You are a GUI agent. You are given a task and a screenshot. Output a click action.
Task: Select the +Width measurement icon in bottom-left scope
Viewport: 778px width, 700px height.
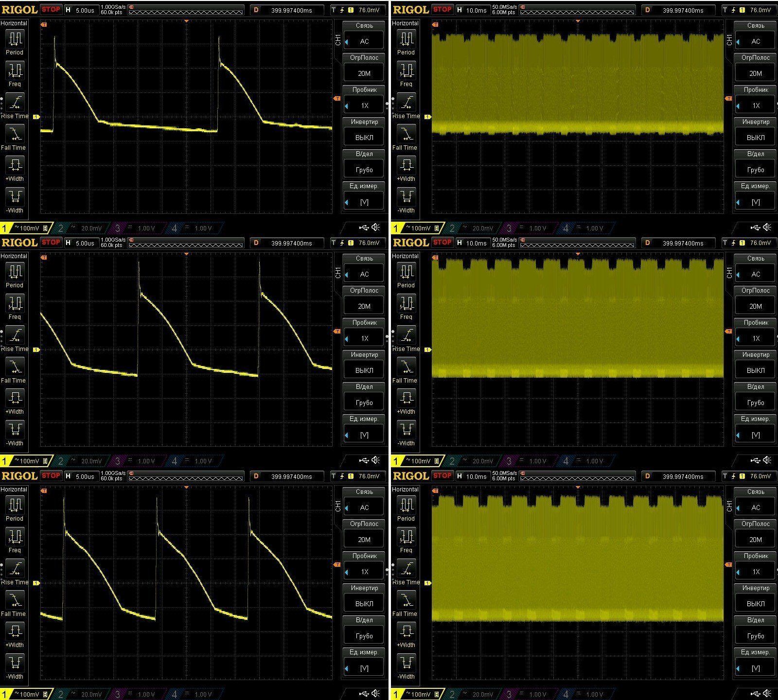[15, 631]
